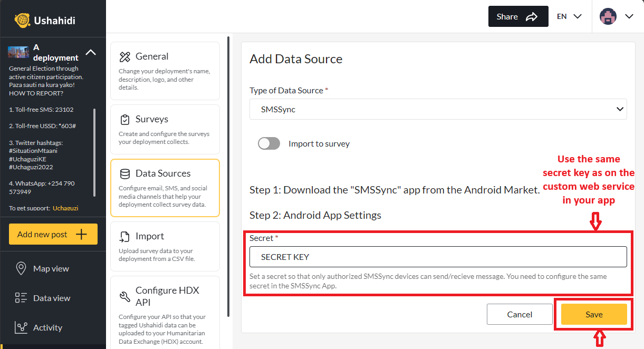The image size is (644, 349).
Task: Click the General settings wrench icon
Action: click(126, 55)
